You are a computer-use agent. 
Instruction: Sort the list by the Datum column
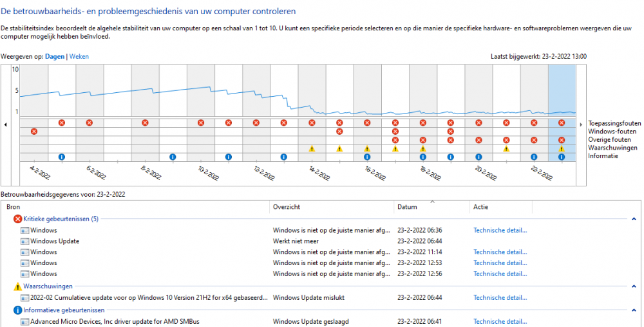tap(407, 207)
